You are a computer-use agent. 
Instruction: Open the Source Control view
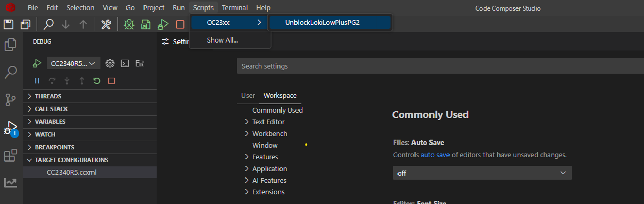coord(11,100)
